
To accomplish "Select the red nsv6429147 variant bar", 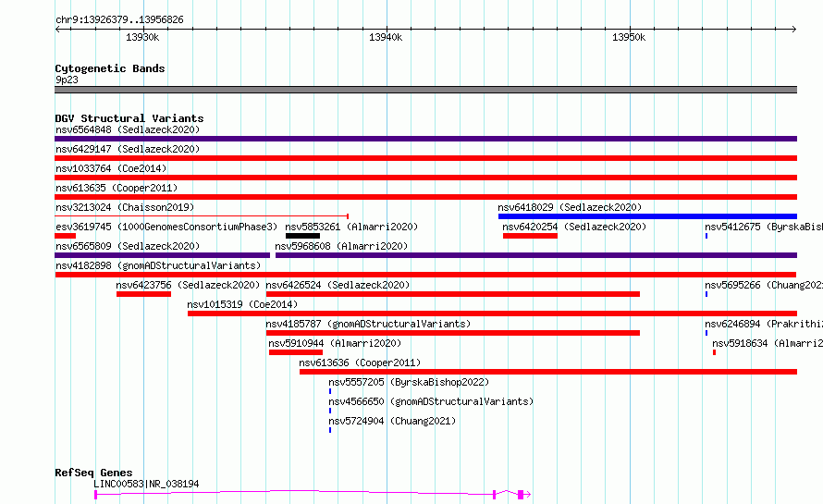I will [425, 158].
